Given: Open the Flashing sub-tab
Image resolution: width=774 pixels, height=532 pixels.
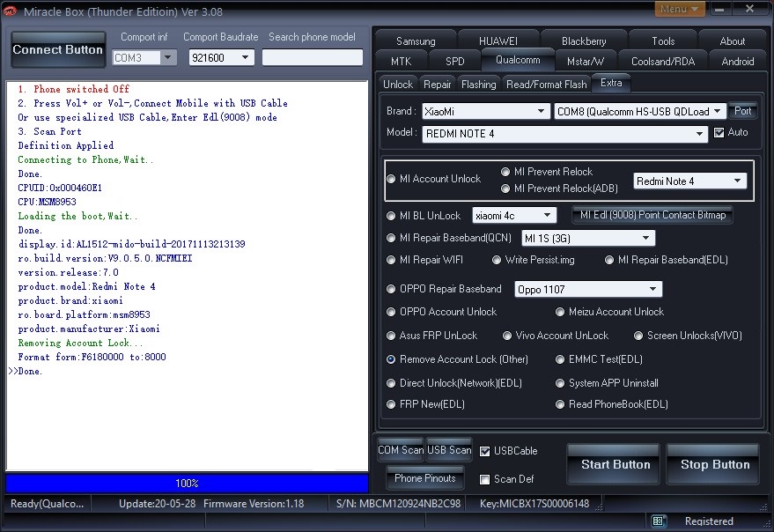Looking at the screenshot, I should (478, 85).
